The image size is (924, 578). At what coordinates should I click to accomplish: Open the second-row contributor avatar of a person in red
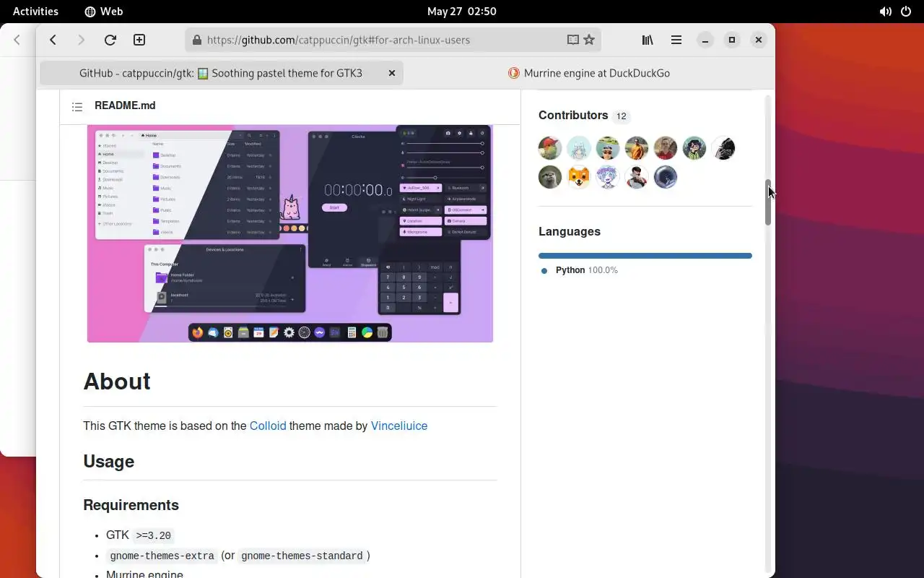(637, 177)
